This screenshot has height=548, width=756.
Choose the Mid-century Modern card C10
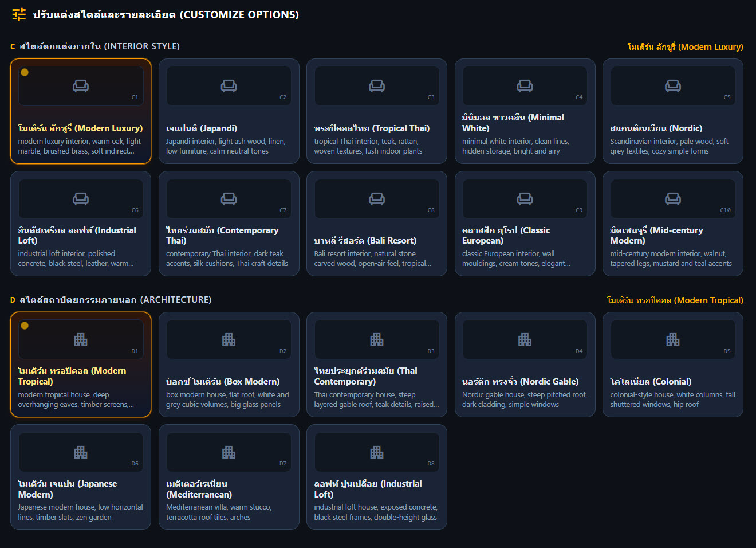pyautogui.click(x=673, y=224)
